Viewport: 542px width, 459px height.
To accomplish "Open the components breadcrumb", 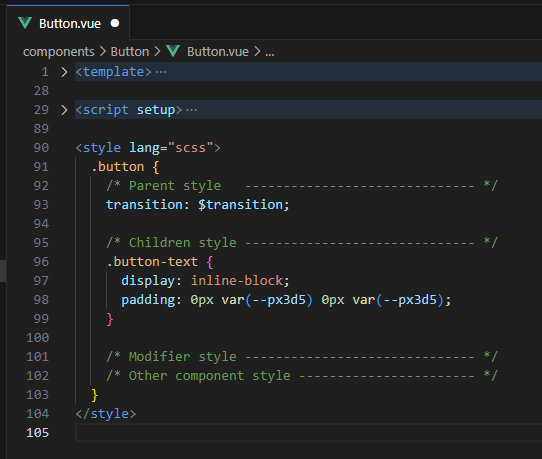I will pyautogui.click(x=59, y=52).
